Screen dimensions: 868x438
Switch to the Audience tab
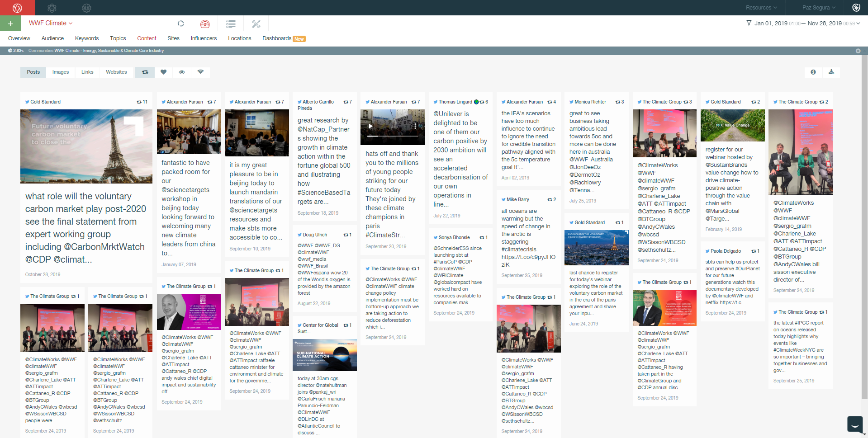pos(52,38)
